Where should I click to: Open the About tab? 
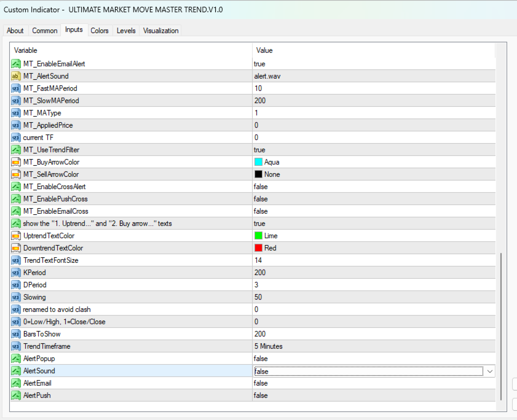coord(15,31)
